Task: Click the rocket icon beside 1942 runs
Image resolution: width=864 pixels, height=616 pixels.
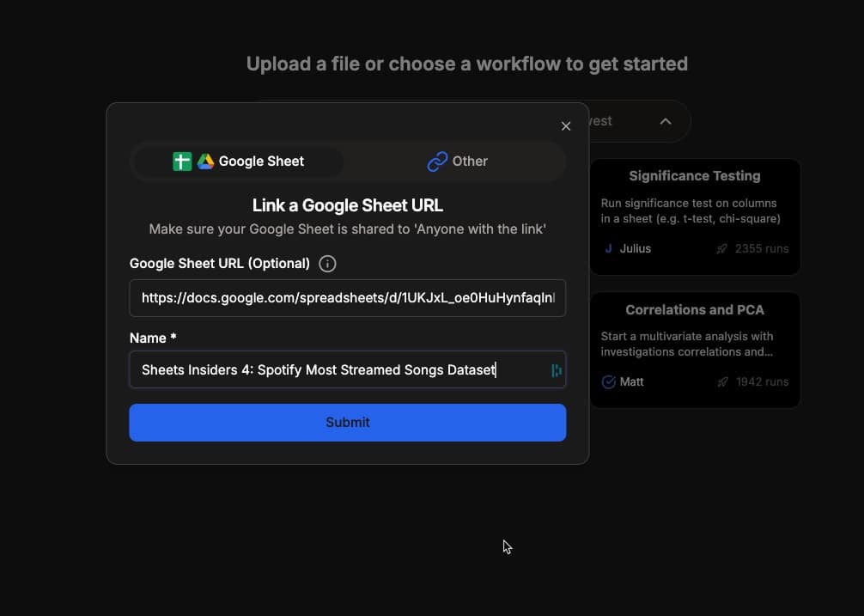Action: point(722,381)
